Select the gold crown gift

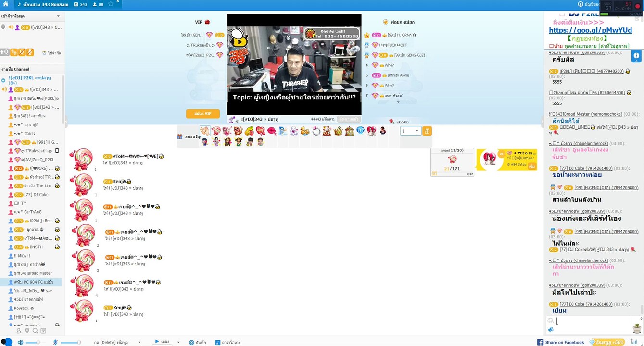[338, 131]
